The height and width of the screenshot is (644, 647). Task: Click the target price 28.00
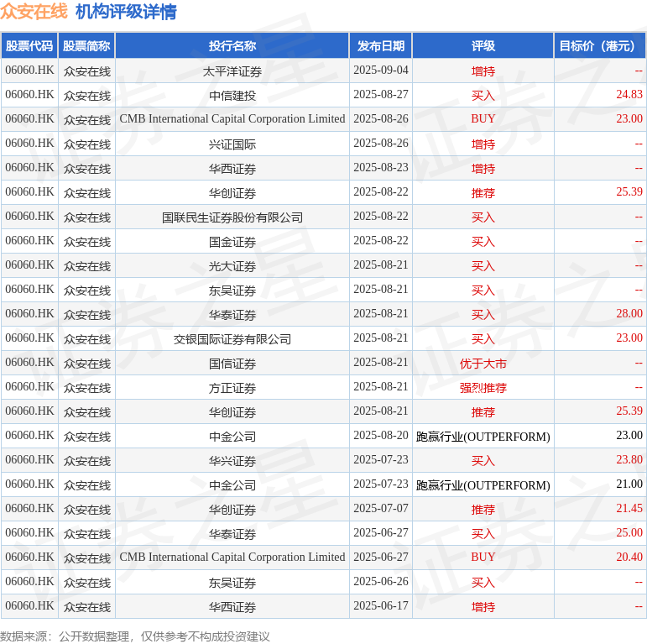[629, 314]
